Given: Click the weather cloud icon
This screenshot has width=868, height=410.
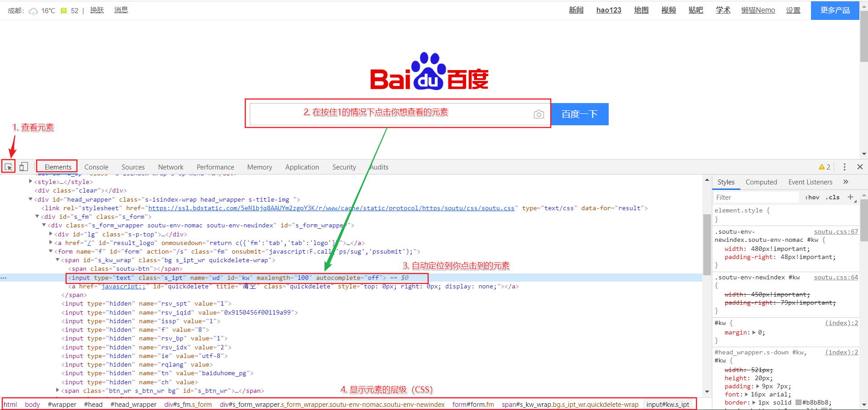Looking at the screenshot, I should click(33, 11).
